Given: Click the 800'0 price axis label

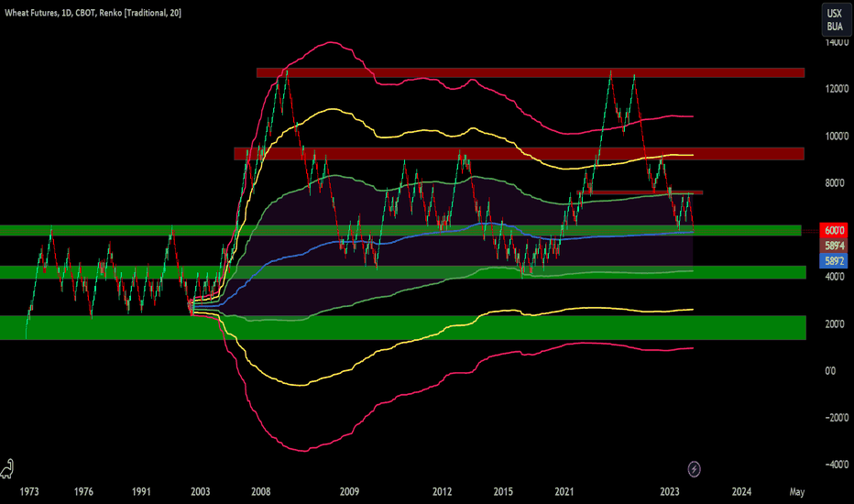Looking at the screenshot, I should click(835, 183).
